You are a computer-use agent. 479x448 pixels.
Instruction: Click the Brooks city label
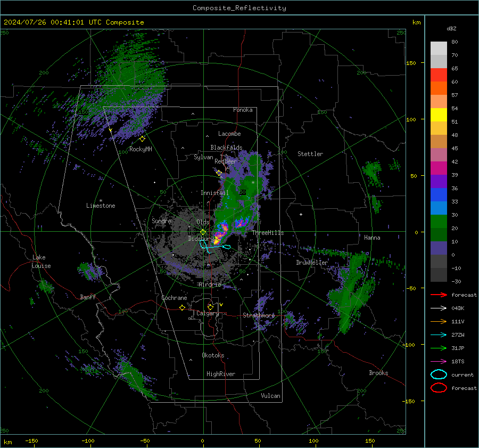[x=379, y=373]
